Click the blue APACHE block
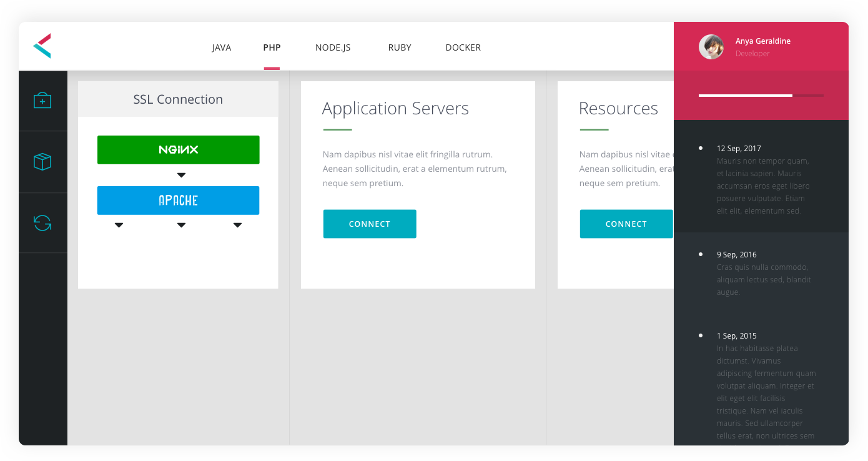 [178, 201]
